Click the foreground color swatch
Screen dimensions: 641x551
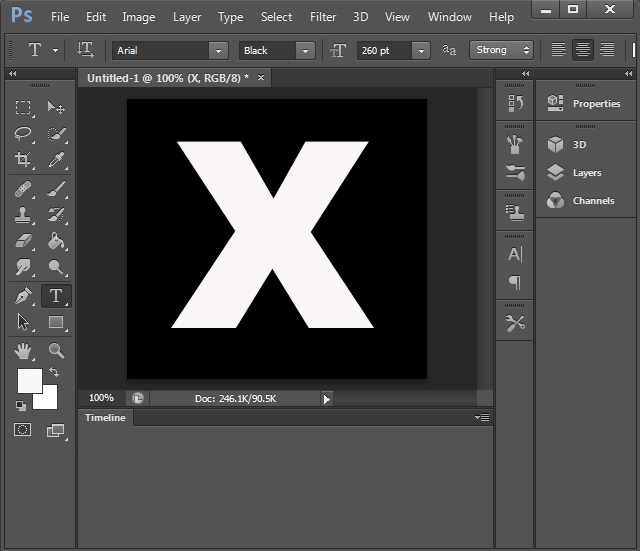29,380
